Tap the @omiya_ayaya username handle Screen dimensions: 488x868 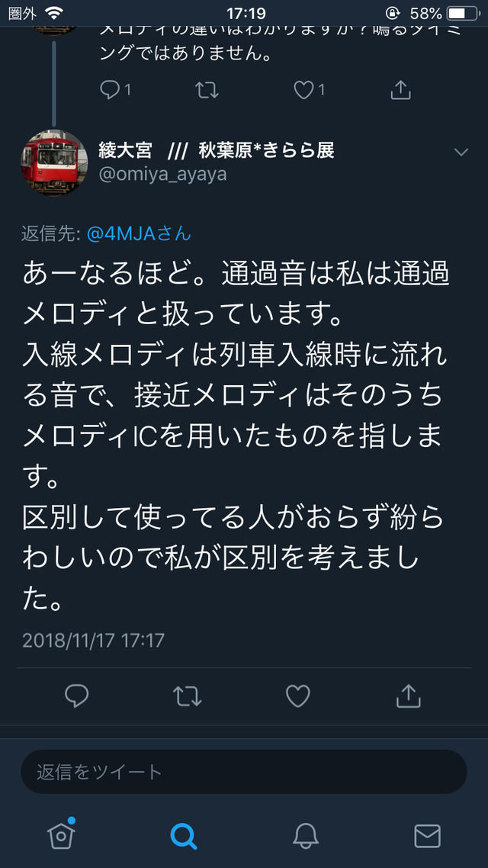coord(162,175)
